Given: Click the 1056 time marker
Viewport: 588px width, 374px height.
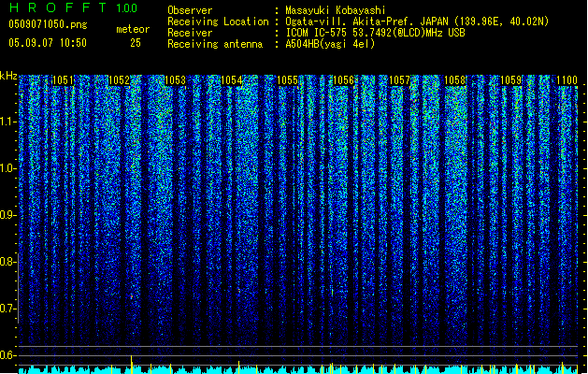Looking at the screenshot, I should (x=343, y=80).
